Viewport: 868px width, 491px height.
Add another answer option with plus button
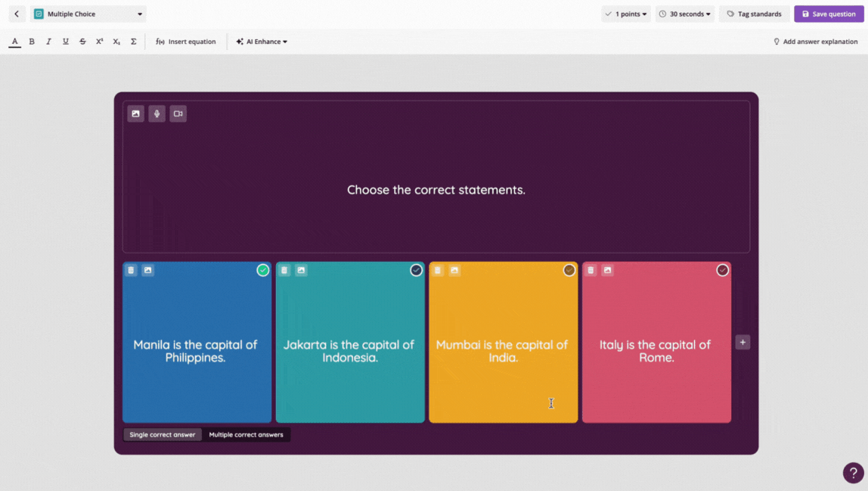point(743,342)
